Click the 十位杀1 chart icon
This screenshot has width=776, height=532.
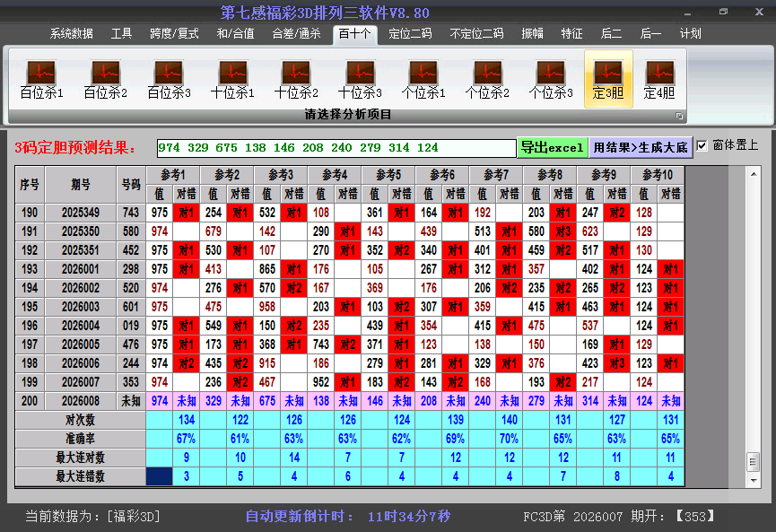(232, 79)
